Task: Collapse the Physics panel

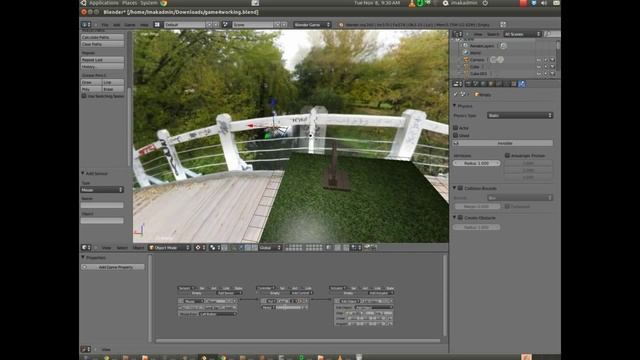Action: [454, 106]
